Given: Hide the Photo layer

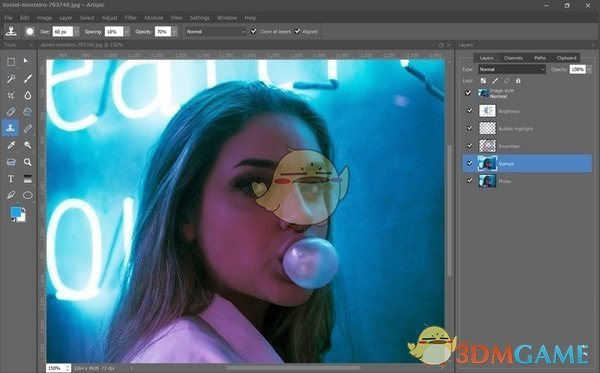Looking at the screenshot, I should 470,181.
